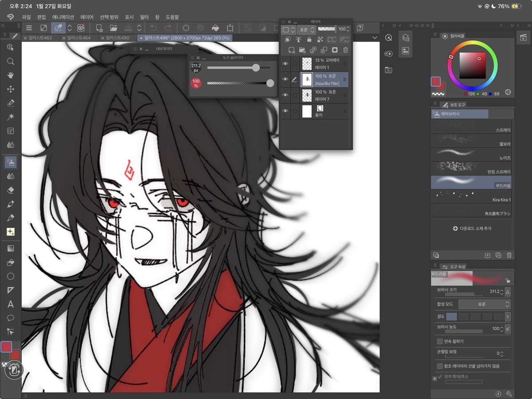The image size is (532, 399).
Task: Hide the 용지 paper layer
Action: (286, 111)
